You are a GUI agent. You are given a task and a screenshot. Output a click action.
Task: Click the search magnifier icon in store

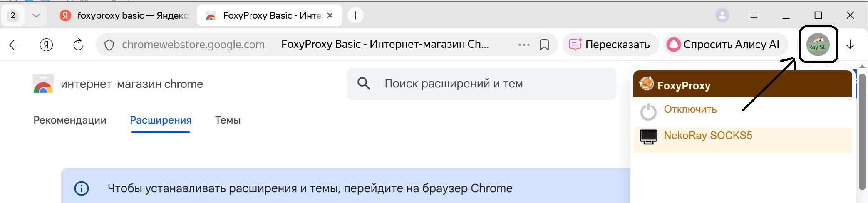click(364, 84)
